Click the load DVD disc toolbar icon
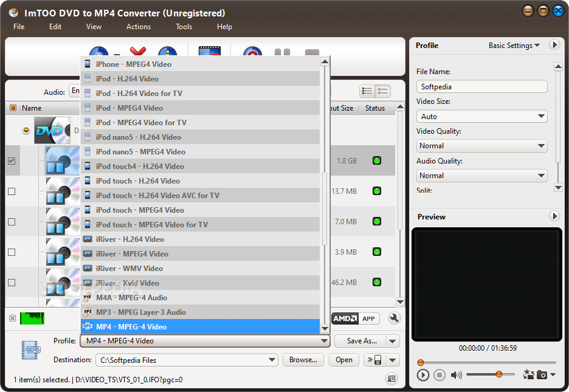The width and height of the screenshot is (569, 392). click(98, 51)
